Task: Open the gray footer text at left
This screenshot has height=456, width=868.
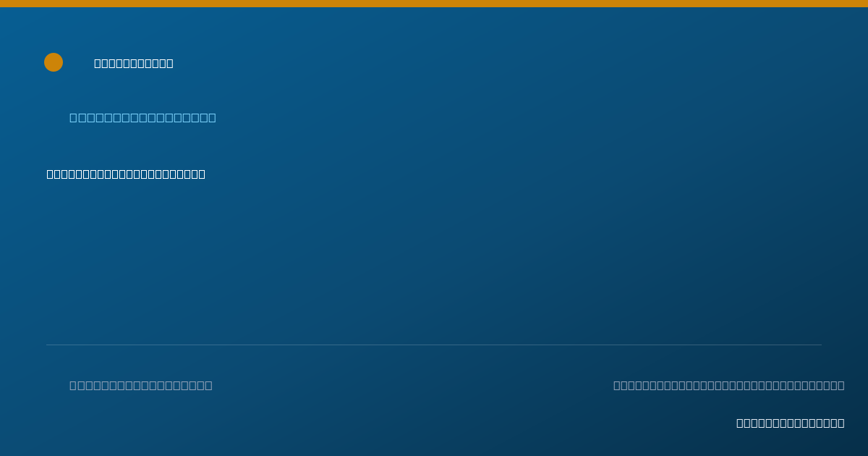Action: pyautogui.click(x=141, y=385)
